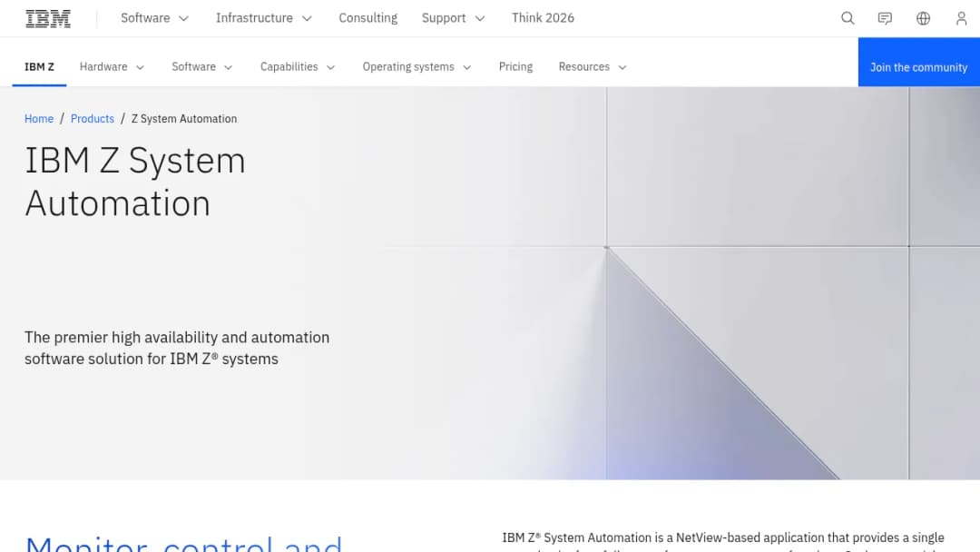
Task: Open the search icon
Action: pos(848,18)
